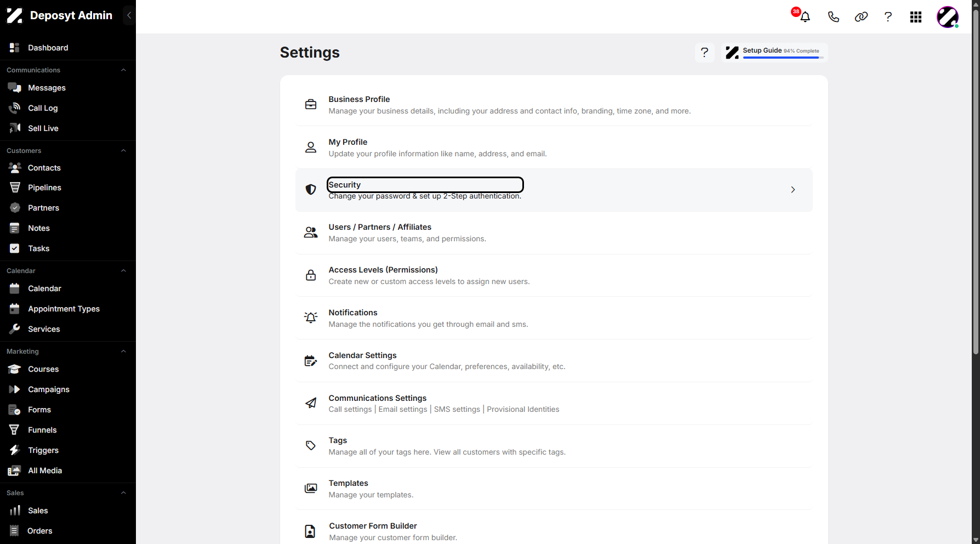980x544 pixels.
Task: Collapse the Sales sidebar section
Action: click(x=123, y=493)
